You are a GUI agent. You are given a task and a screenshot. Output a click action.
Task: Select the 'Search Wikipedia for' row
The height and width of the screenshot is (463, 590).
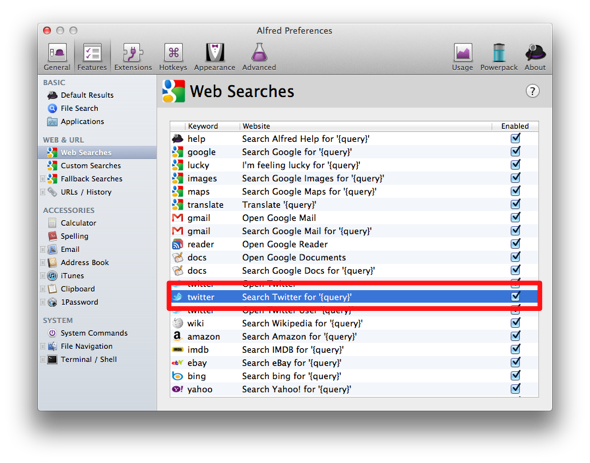tap(354, 323)
